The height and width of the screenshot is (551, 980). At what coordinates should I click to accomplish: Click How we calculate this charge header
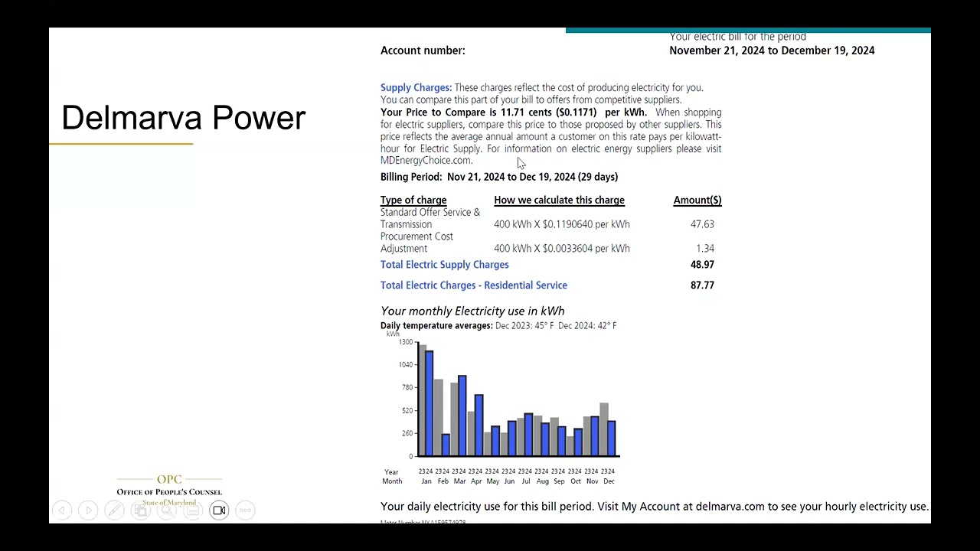pyautogui.click(x=559, y=201)
